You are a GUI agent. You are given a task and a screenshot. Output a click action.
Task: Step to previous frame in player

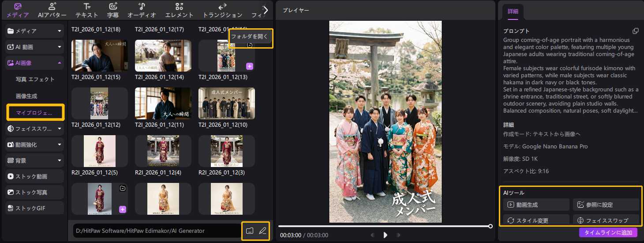(373, 235)
